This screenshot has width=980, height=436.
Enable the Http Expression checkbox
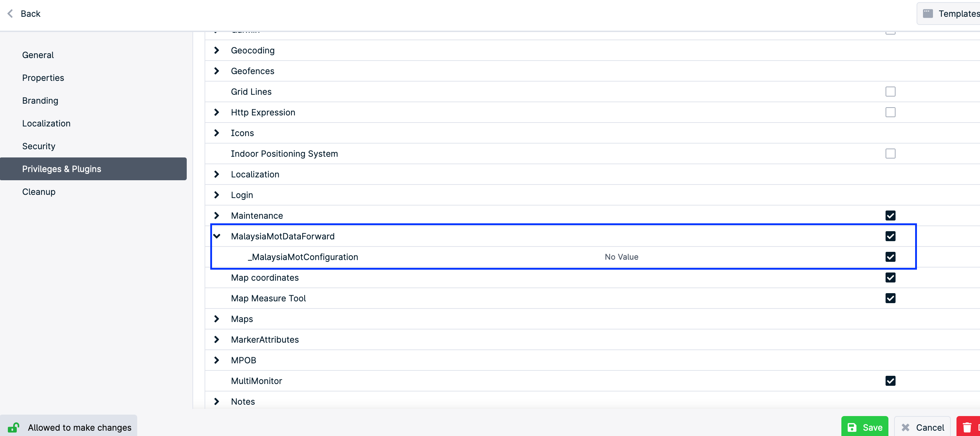click(890, 112)
